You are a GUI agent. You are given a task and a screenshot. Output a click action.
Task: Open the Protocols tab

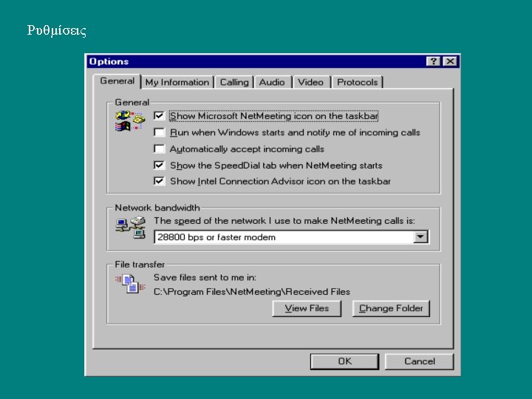[x=358, y=83]
